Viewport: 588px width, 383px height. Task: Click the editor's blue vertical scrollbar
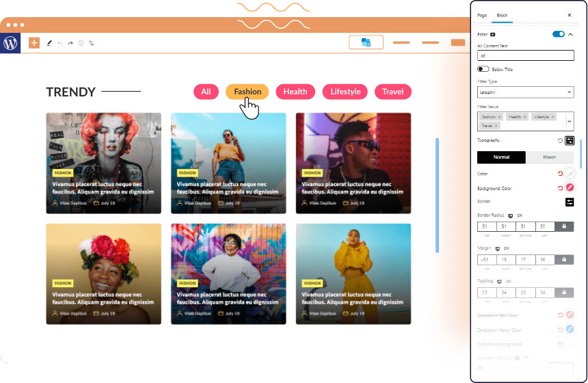438,195
